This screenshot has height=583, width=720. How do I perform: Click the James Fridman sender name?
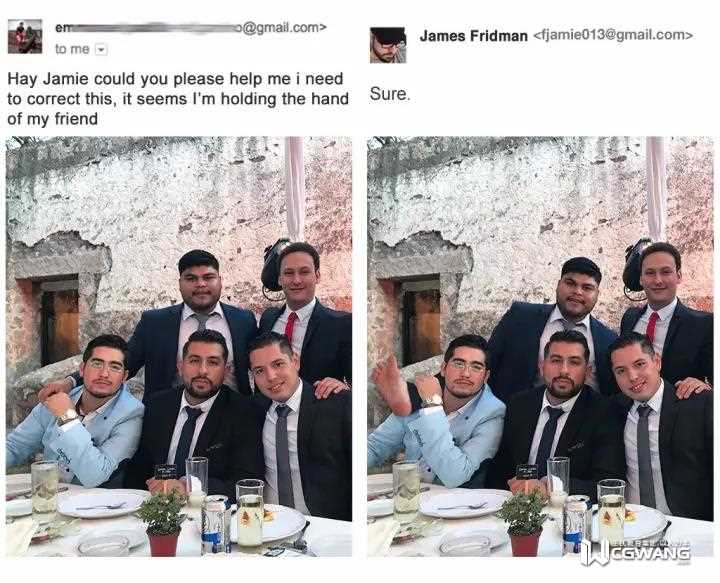tap(473, 36)
